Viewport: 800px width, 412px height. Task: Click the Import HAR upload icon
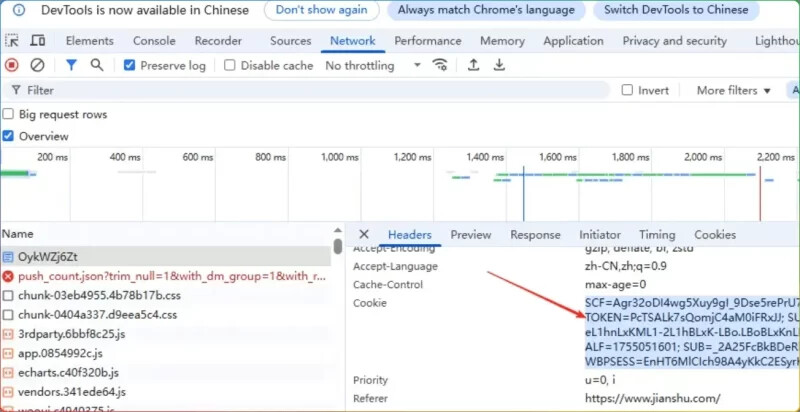point(474,65)
